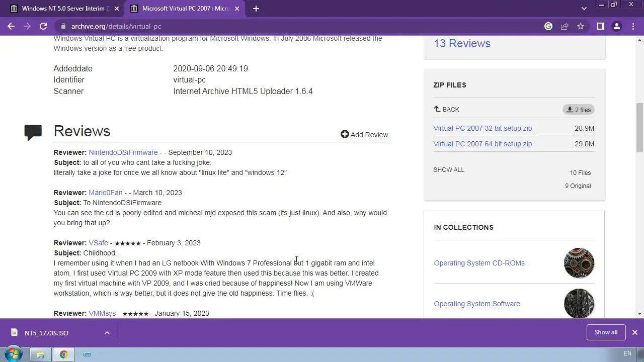Image resolution: width=644 pixels, height=362 pixels.
Task: Close the downloads bar
Action: tap(634, 332)
